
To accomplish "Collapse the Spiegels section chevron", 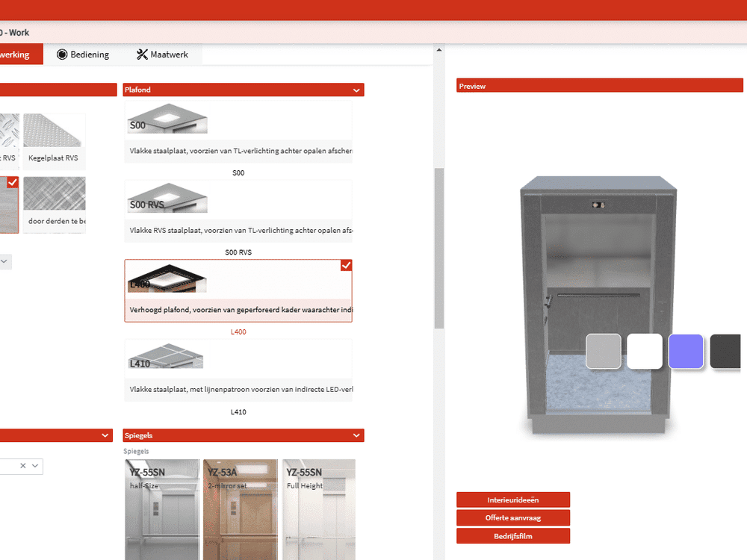I will click(x=356, y=435).
